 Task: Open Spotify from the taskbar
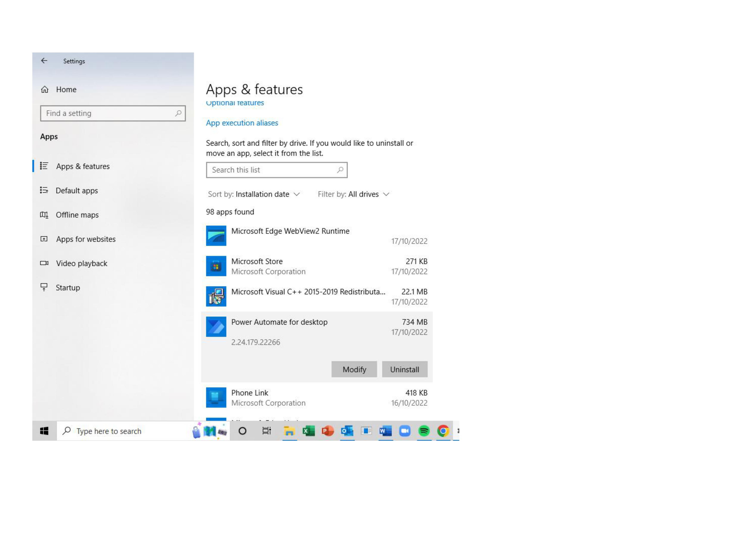(424, 431)
